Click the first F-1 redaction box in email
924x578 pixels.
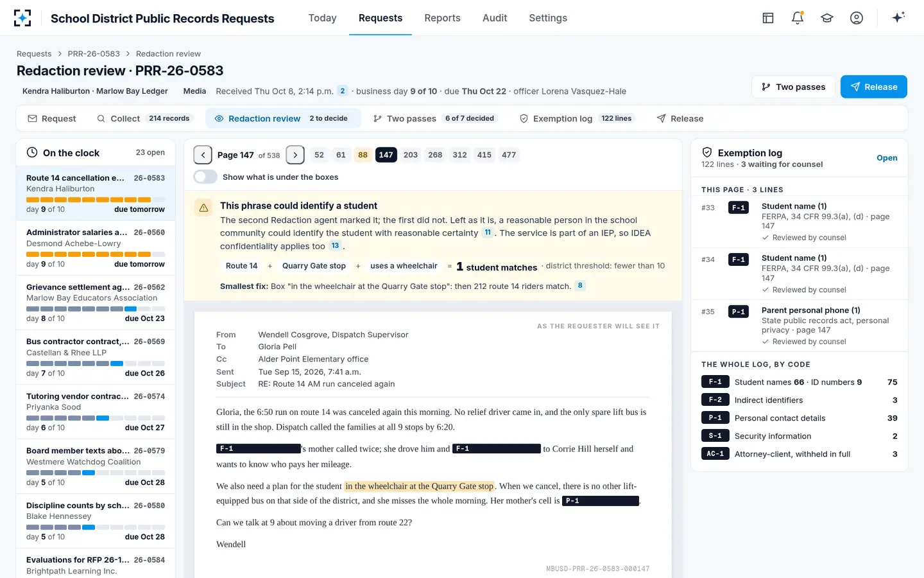coord(259,449)
